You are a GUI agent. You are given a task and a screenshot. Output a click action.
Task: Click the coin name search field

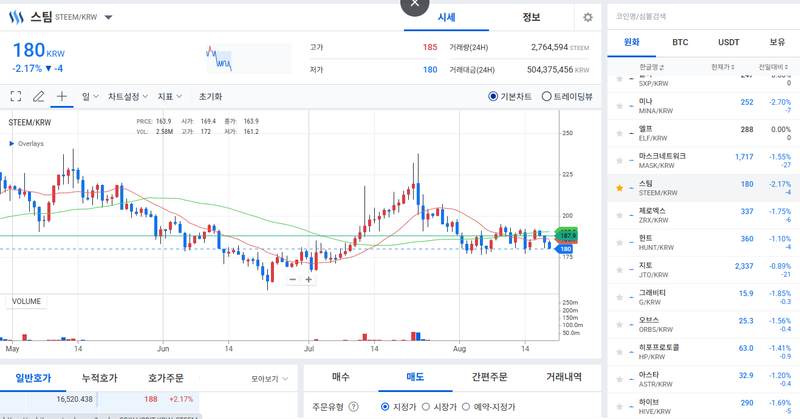point(704,16)
